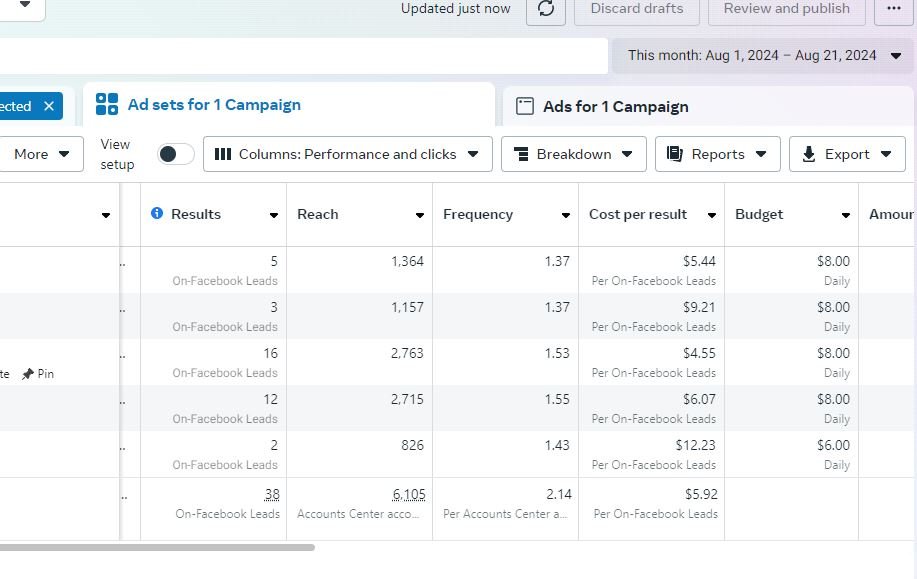Open Columns: Performance and clicks dropdown
This screenshot has height=579, width=917.
coord(347,154)
